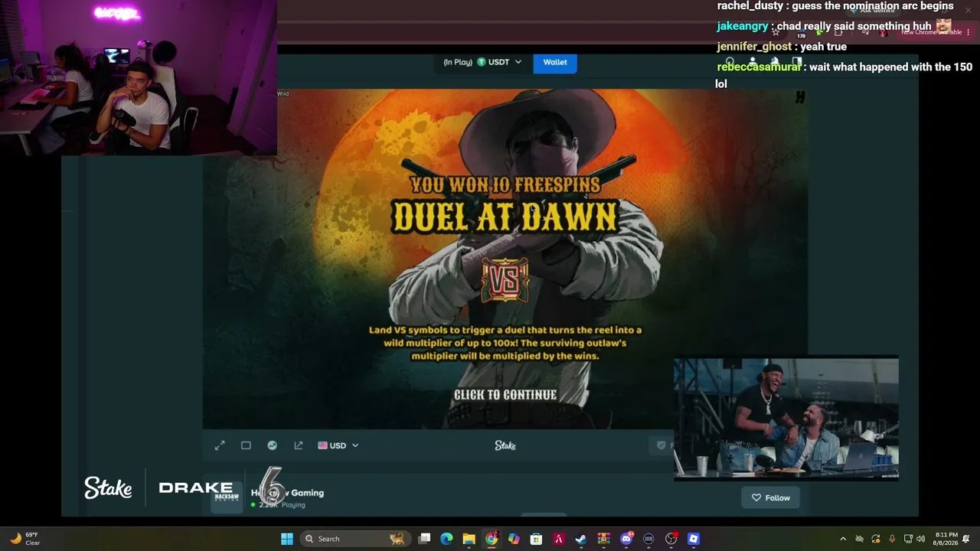The height and width of the screenshot is (551, 980).
Task: Switch to Google Chrome on the taskbar
Action: click(x=492, y=539)
